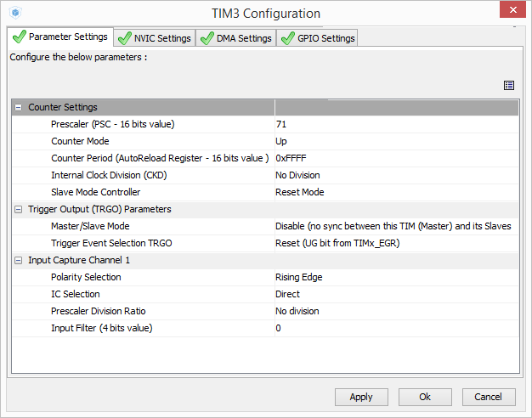
Task: Click the Cancel button
Action: point(489,397)
